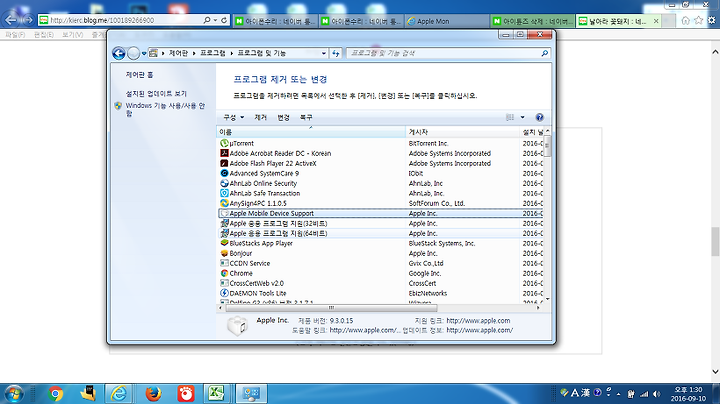Viewport: 720px width, 404px height.
Task: Click the Forward arrow in Control Panel window
Action: 133,54
